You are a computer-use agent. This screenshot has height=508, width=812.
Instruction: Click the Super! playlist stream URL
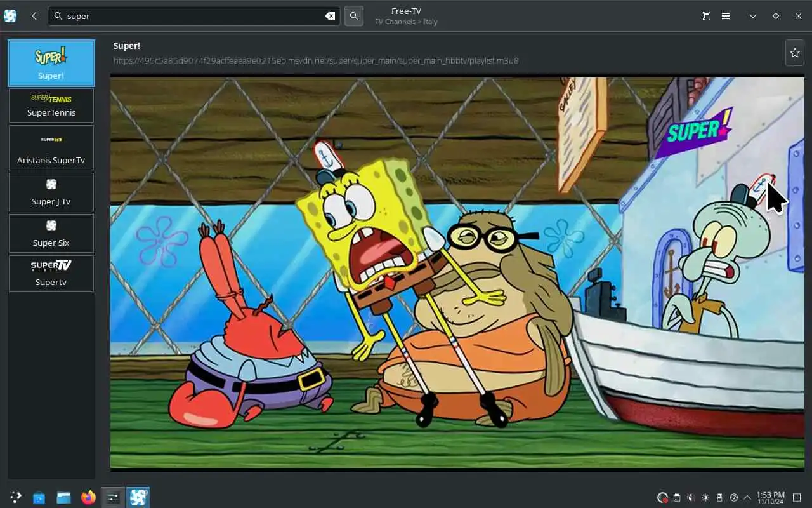[316, 61]
